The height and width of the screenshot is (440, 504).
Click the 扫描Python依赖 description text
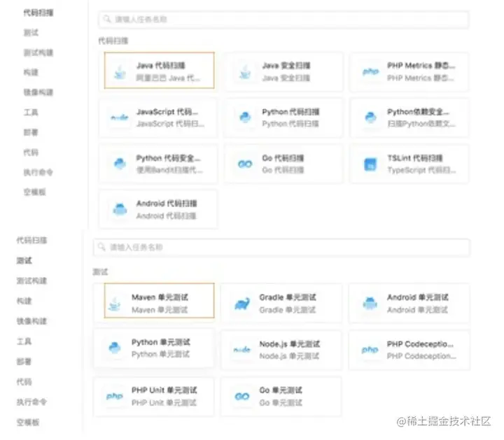[421, 124]
